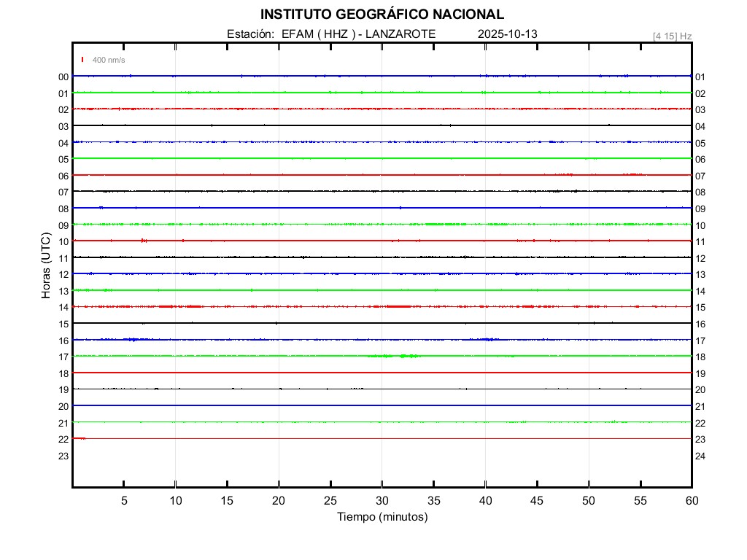Click the Tiempo (minutos) axis label
The height and width of the screenshot is (560, 747).
click(382, 517)
